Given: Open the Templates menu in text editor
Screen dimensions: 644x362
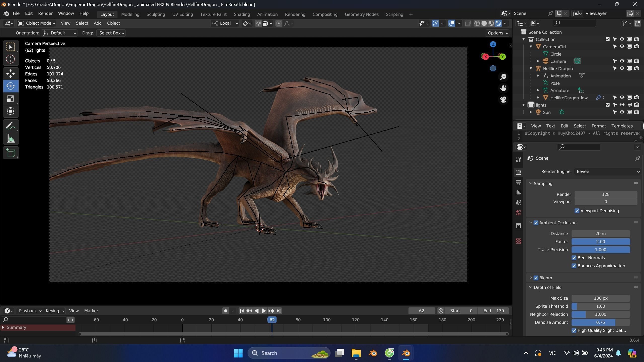Looking at the screenshot, I should (x=622, y=126).
